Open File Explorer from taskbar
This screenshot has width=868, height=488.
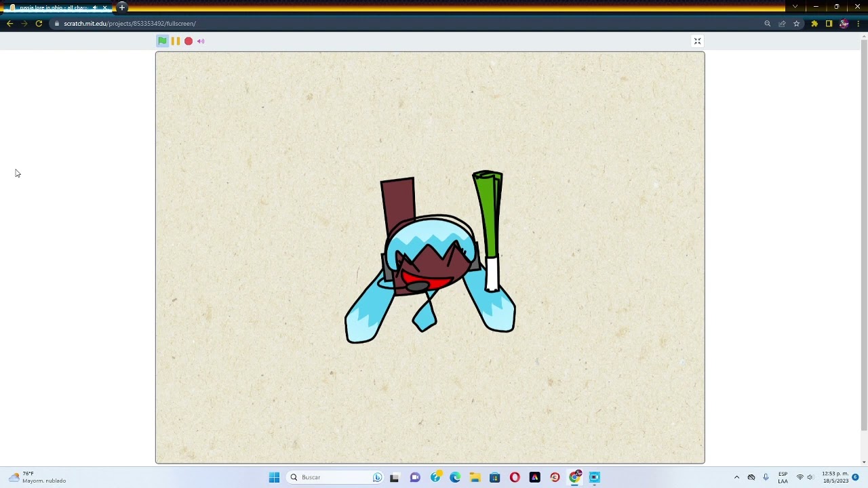point(475,477)
